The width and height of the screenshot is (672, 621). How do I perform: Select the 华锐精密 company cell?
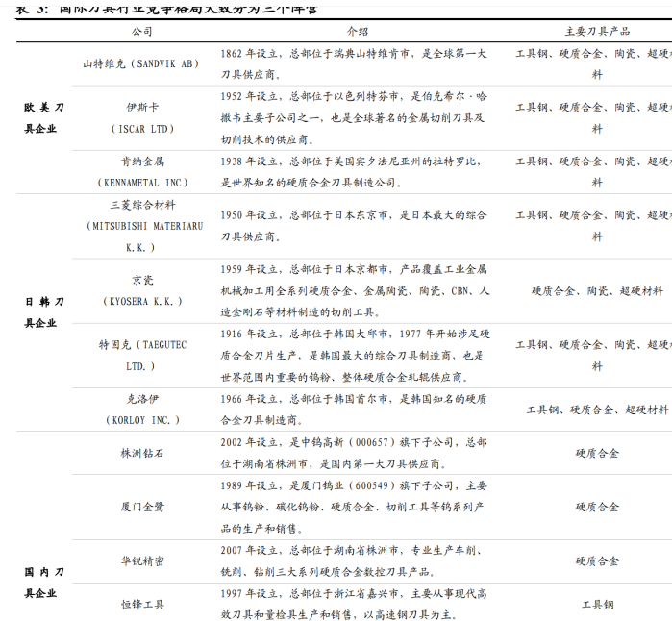142,561
